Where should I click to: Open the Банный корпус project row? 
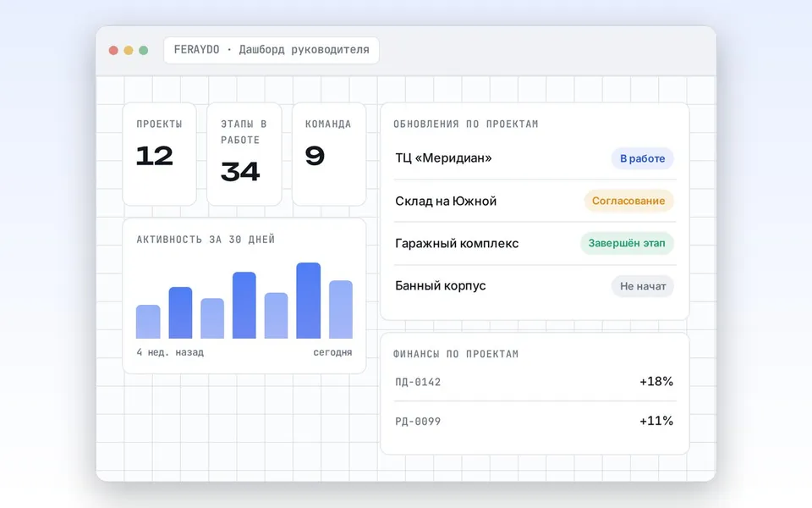pyautogui.click(x=535, y=286)
